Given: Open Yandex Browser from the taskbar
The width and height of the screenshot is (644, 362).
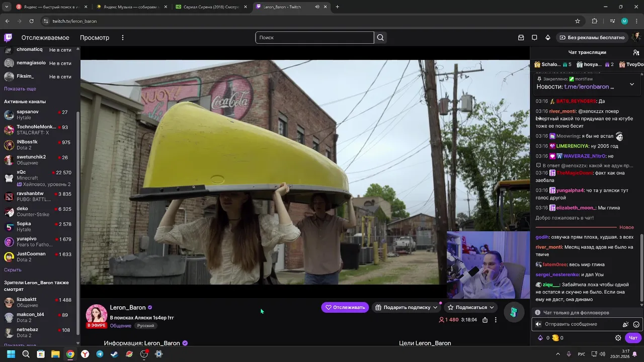Looking at the screenshot, I should pos(85,354).
